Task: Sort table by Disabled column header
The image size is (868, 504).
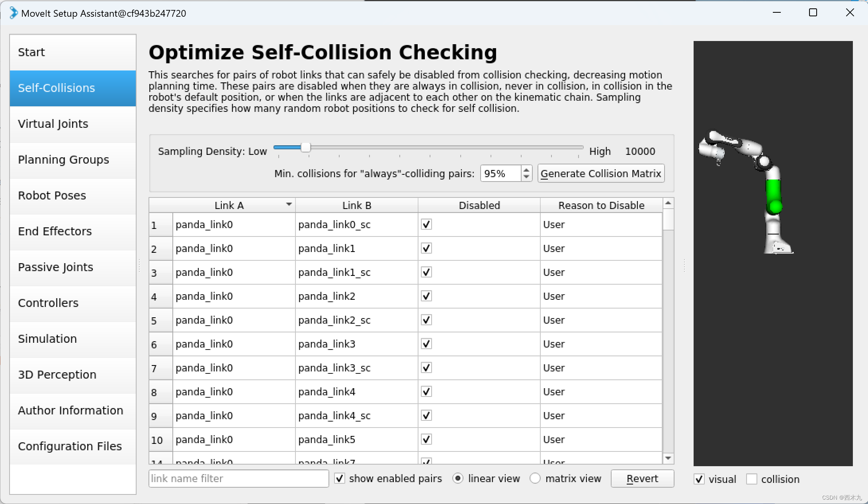Action: coord(479,205)
